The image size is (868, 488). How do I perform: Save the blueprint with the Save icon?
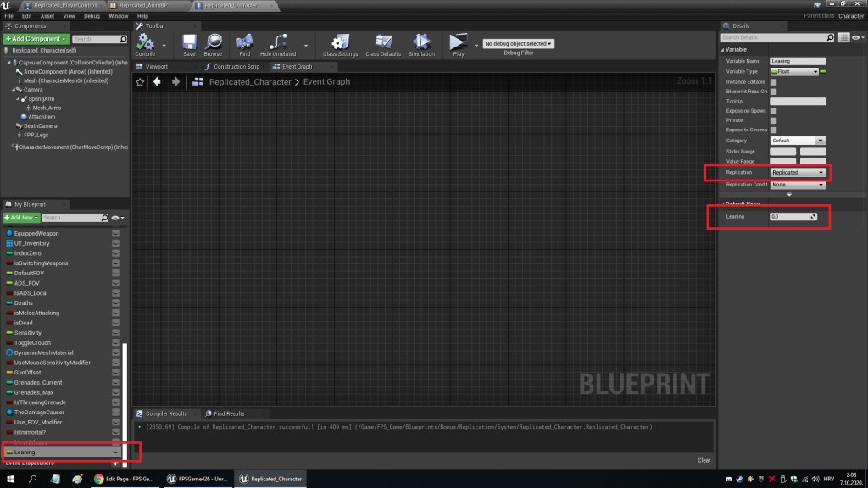coord(189,42)
